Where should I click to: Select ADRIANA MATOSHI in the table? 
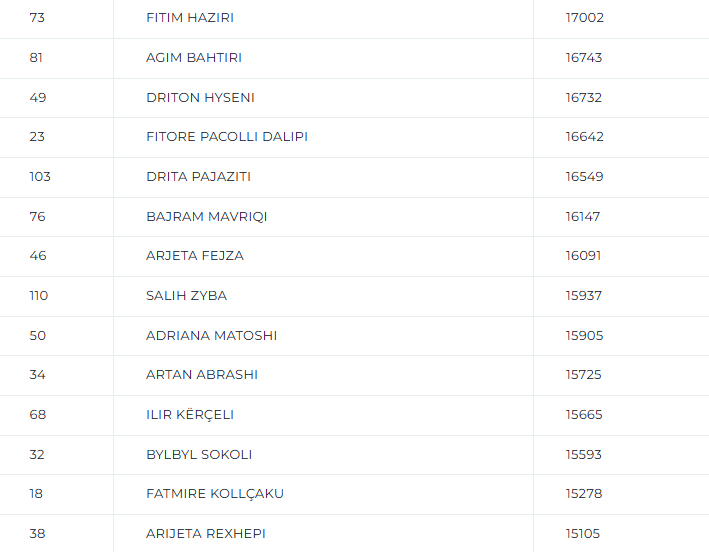tap(212, 335)
